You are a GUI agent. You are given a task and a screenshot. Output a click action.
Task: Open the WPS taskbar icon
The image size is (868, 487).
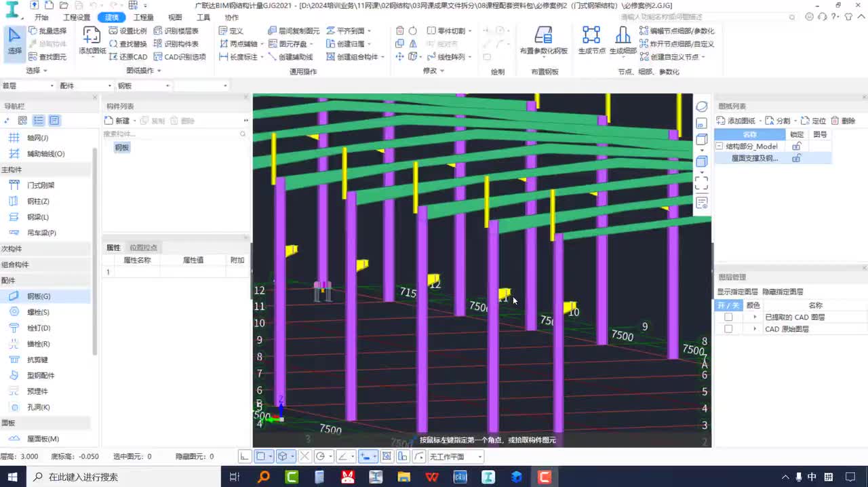coord(432,477)
